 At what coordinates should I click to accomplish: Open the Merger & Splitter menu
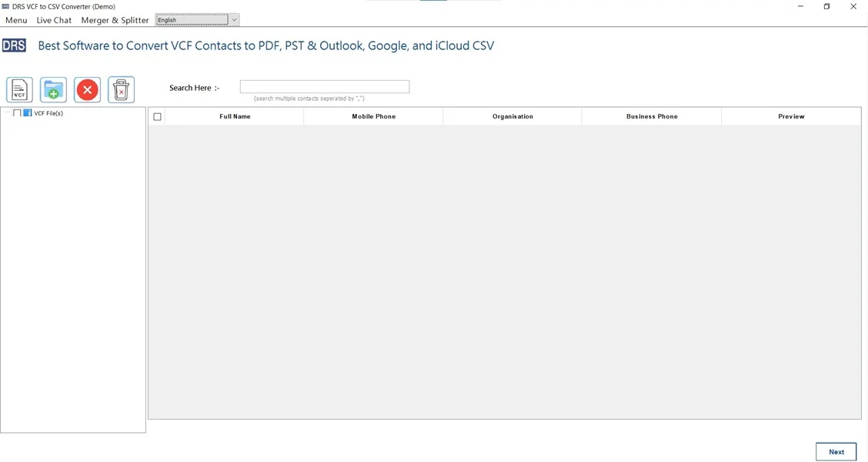[x=115, y=20]
